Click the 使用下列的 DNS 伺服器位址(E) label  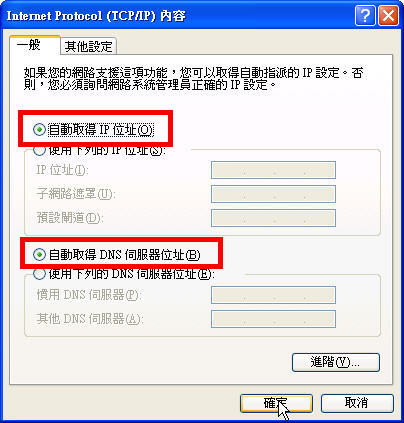coord(132,274)
